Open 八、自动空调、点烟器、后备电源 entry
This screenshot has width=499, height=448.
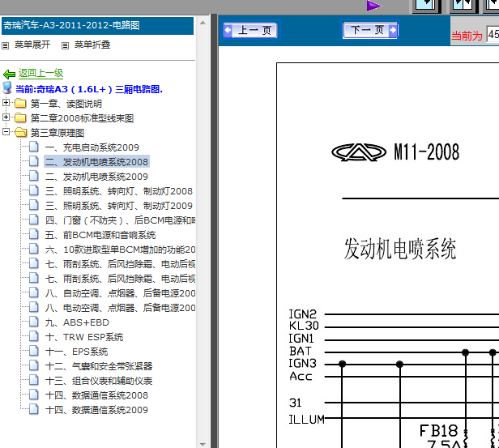click(x=120, y=293)
